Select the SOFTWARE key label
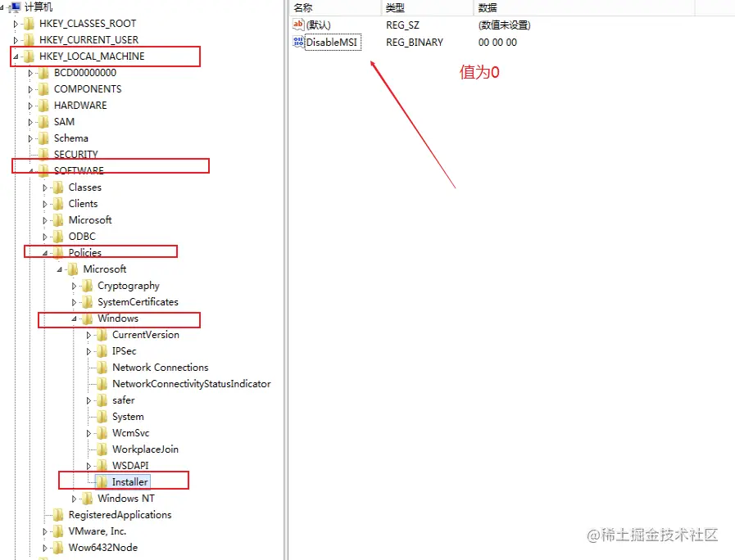 click(x=79, y=170)
